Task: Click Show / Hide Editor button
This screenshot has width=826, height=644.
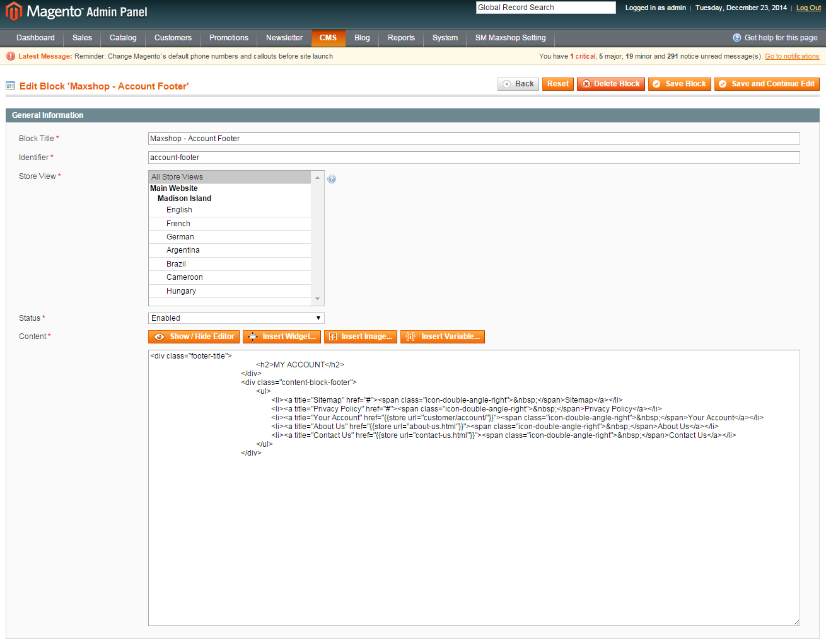Action: pos(194,336)
